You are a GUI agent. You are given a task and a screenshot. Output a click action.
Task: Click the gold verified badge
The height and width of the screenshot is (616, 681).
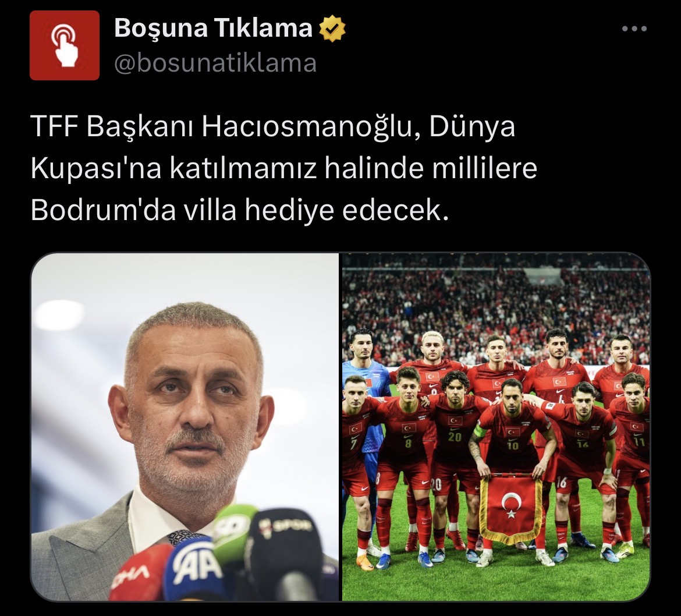[x=332, y=29]
